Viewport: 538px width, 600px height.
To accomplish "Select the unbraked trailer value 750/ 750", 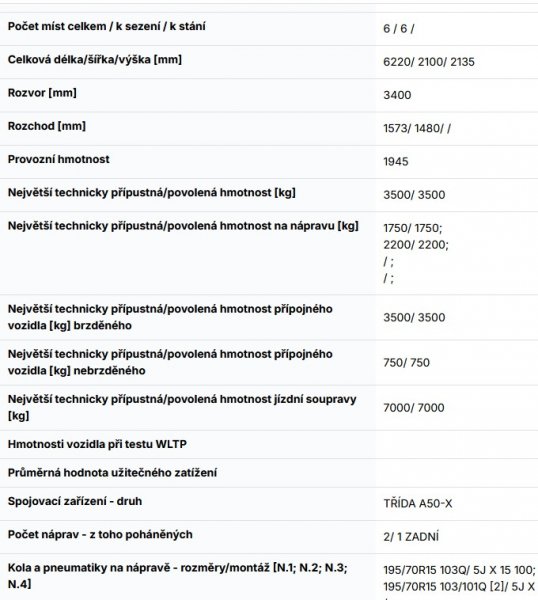I will (406, 363).
